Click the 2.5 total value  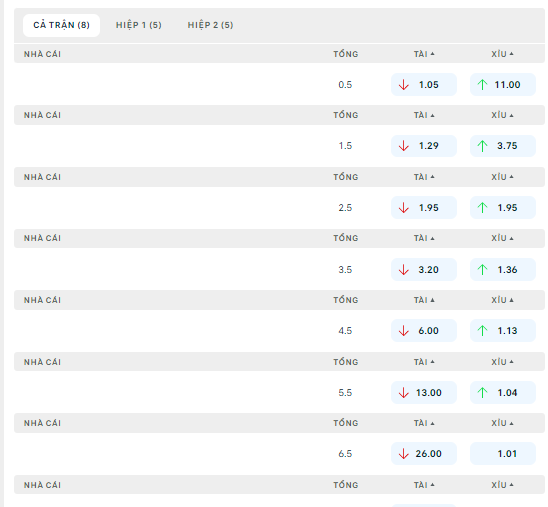[345, 208]
